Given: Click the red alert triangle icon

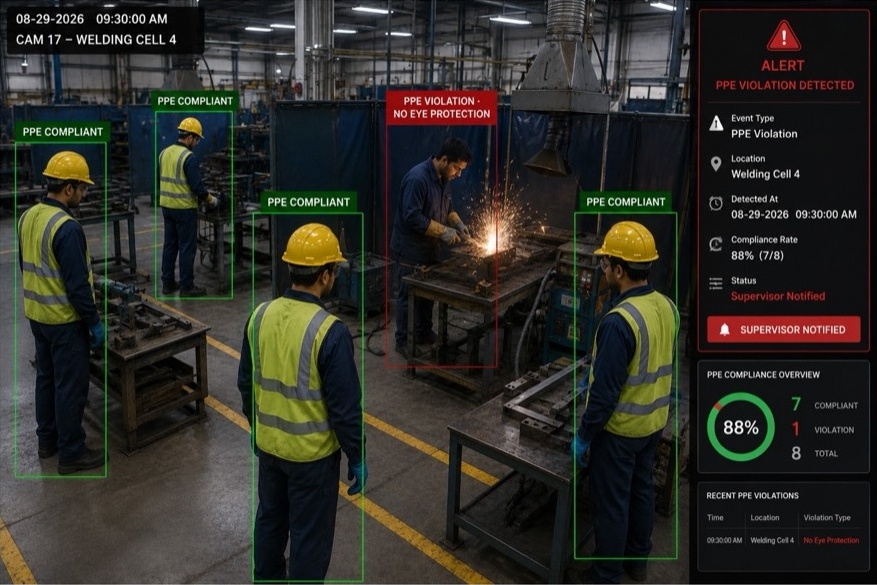Looking at the screenshot, I should pos(783,36).
